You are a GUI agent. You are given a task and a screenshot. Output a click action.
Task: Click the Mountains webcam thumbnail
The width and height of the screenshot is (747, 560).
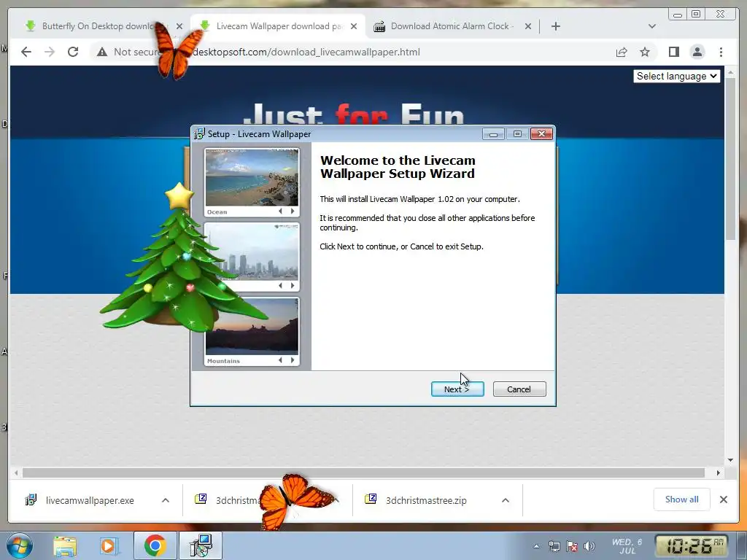pos(252,327)
